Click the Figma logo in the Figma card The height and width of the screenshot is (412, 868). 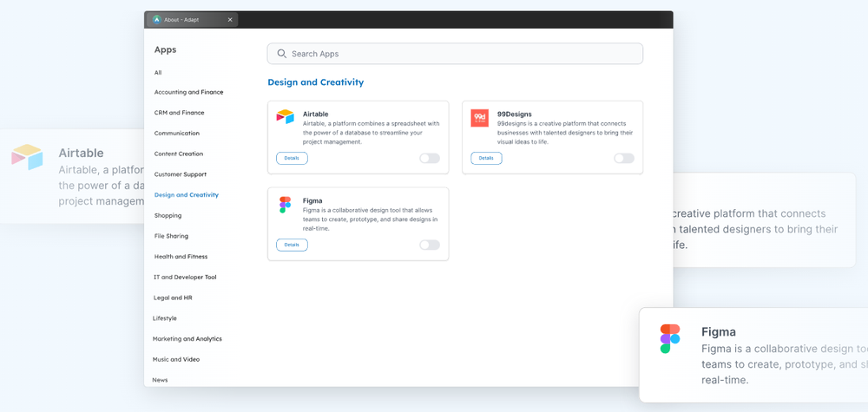[x=285, y=205]
